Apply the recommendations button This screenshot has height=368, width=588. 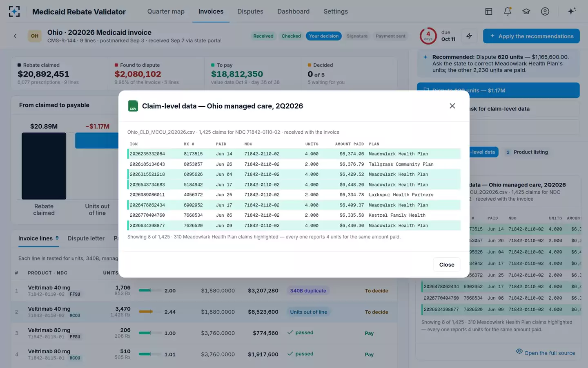[531, 36]
